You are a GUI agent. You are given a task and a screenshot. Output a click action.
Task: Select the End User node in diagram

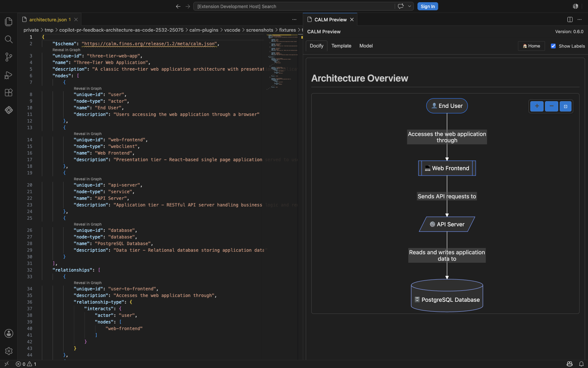pos(447,106)
